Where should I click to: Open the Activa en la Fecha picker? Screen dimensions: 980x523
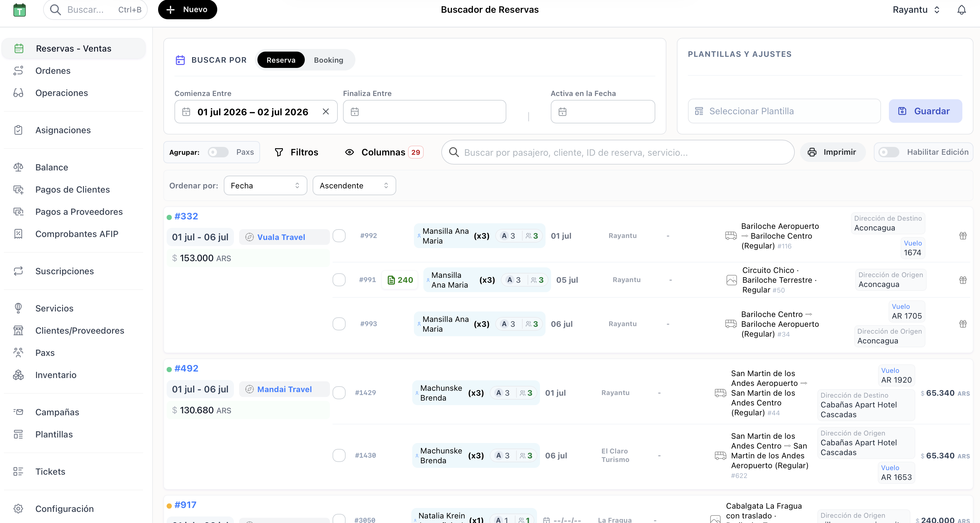603,112
